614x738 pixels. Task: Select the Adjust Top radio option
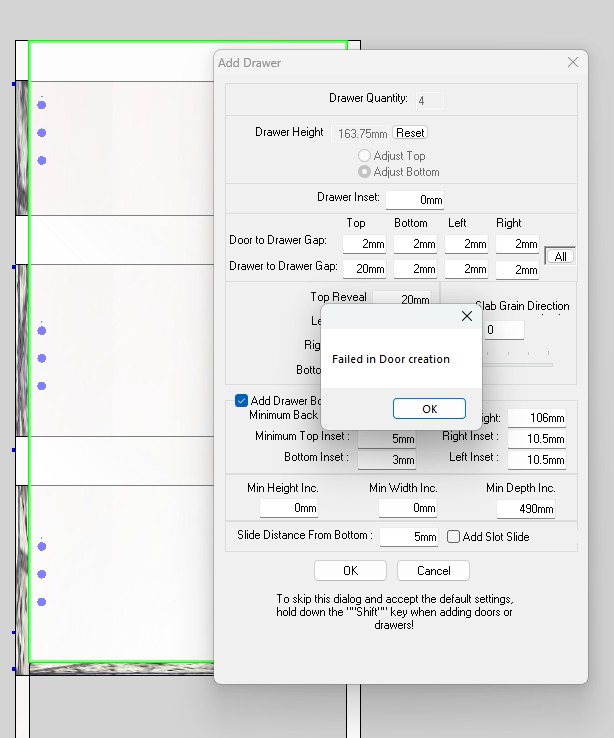pyautogui.click(x=365, y=156)
